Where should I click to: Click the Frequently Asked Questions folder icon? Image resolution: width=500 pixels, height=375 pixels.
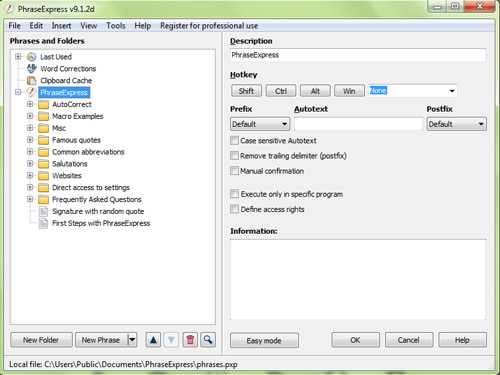point(43,200)
